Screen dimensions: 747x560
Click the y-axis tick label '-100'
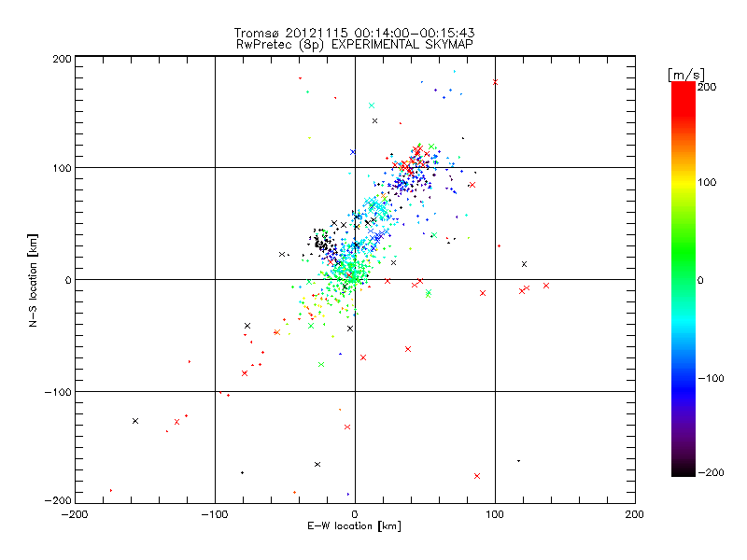58,392
